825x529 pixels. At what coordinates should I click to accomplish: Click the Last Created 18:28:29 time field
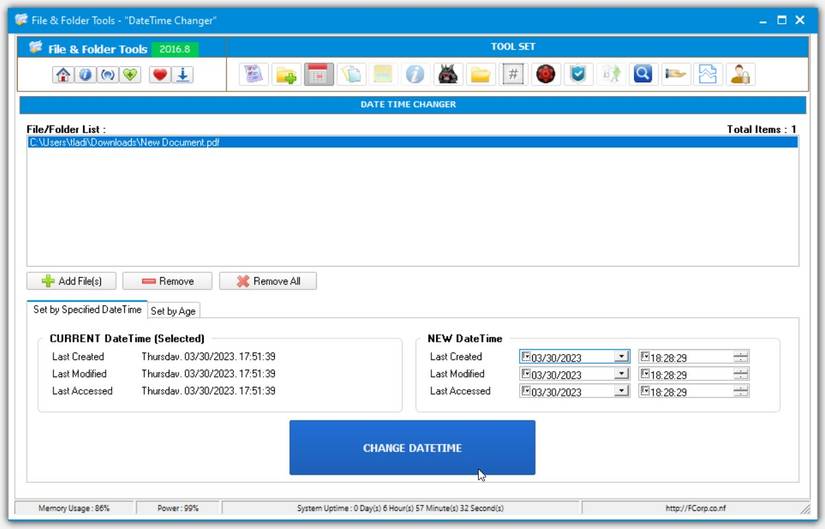pos(694,357)
